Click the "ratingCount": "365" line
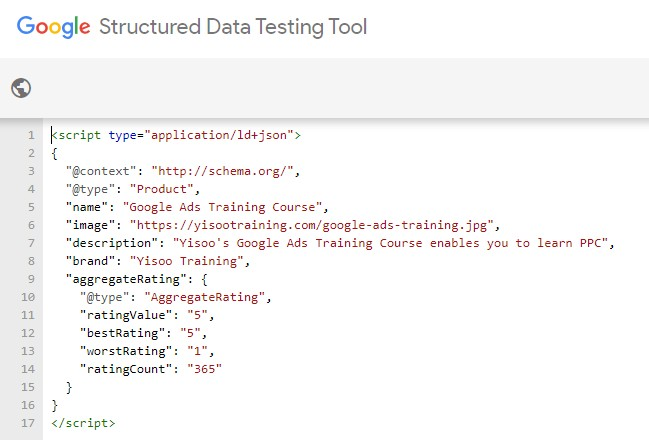The width and height of the screenshot is (649, 440). pyautogui.click(x=151, y=369)
